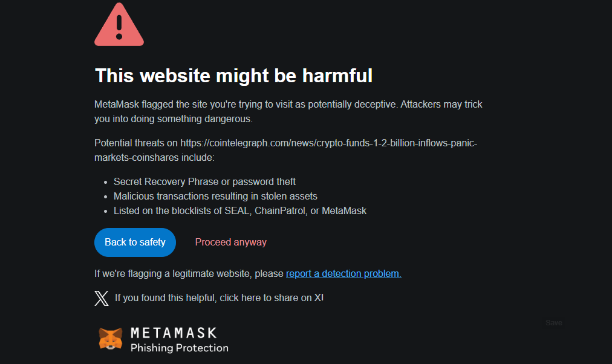
Task: Click the 'MetaMask flagged the site' paragraph
Action: coord(288,112)
